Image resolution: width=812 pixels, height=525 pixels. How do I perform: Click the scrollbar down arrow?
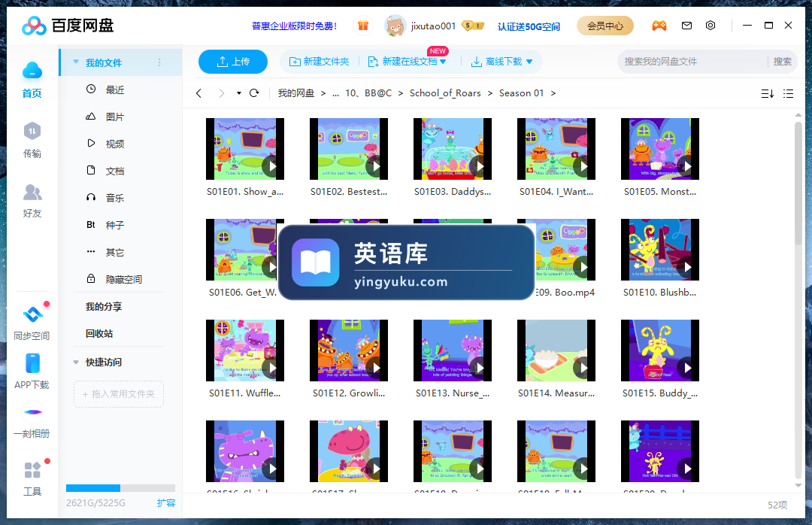tap(798, 486)
